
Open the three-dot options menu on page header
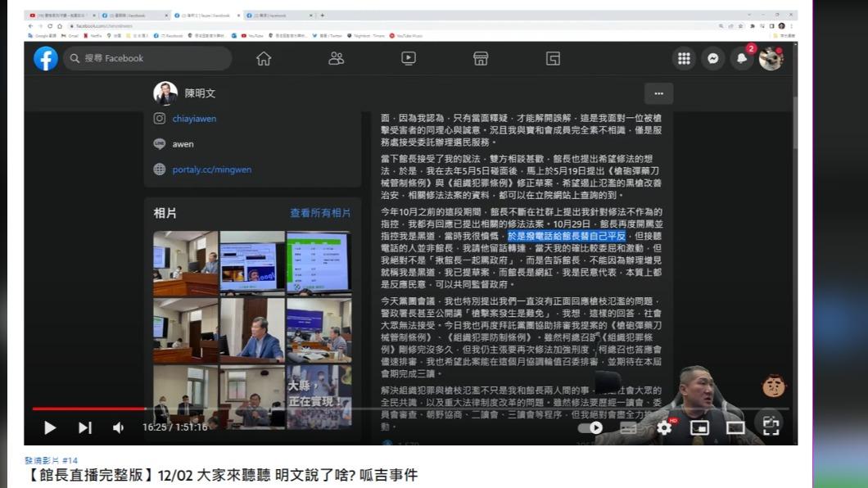coord(658,93)
